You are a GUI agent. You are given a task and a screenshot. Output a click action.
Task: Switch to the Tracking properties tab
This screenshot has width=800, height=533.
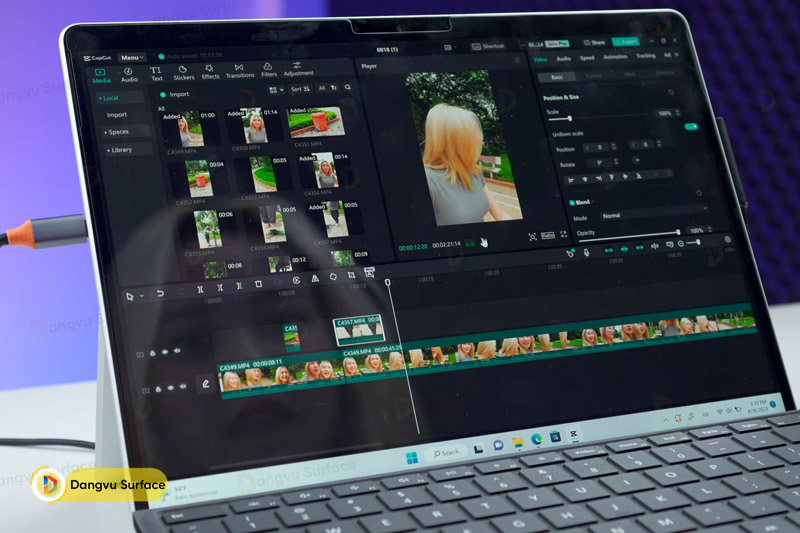[x=645, y=56]
